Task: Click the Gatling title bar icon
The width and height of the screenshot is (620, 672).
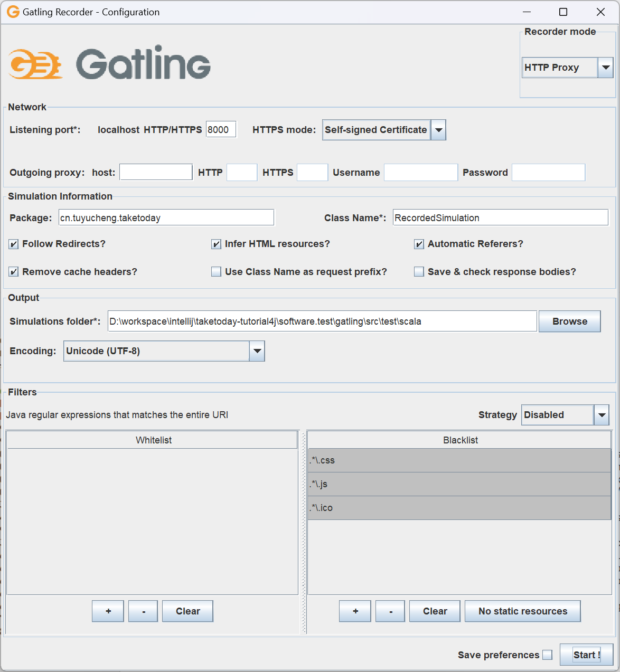Action: pyautogui.click(x=13, y=12)
